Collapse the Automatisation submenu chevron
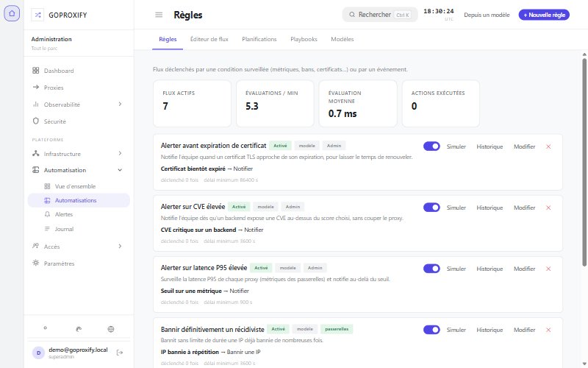Viewport: 588px width, 368px height. pos(120,170)
